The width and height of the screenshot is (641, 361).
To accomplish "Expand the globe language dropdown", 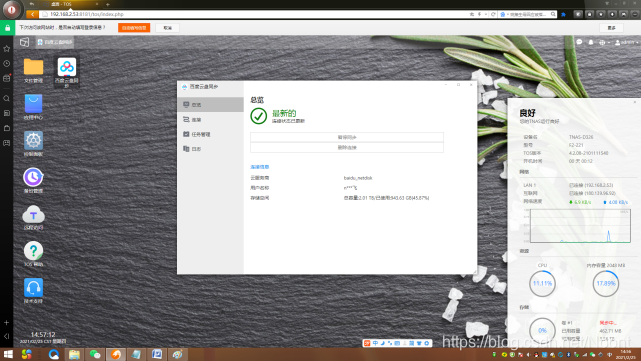I will coord(604,42).
